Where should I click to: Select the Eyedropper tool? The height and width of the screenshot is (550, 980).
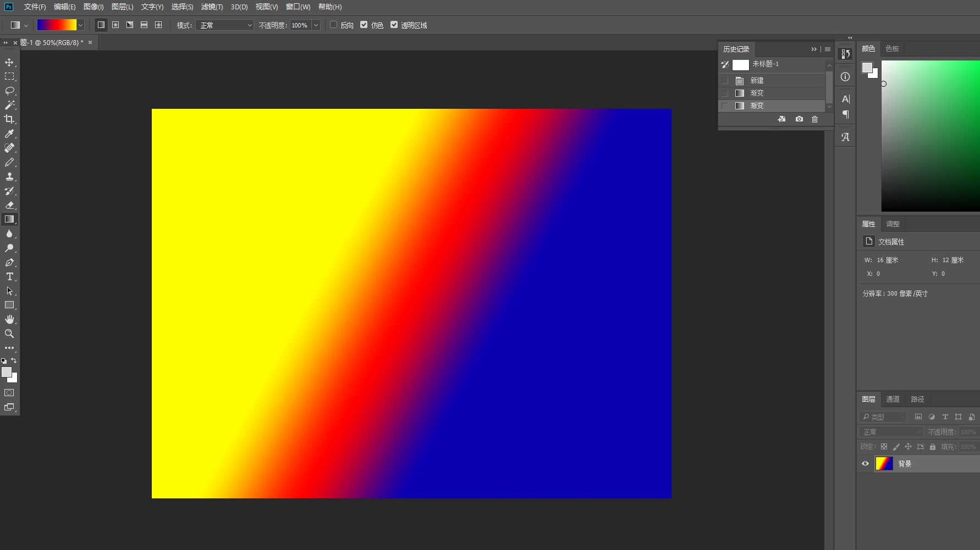tap(9, 134)
